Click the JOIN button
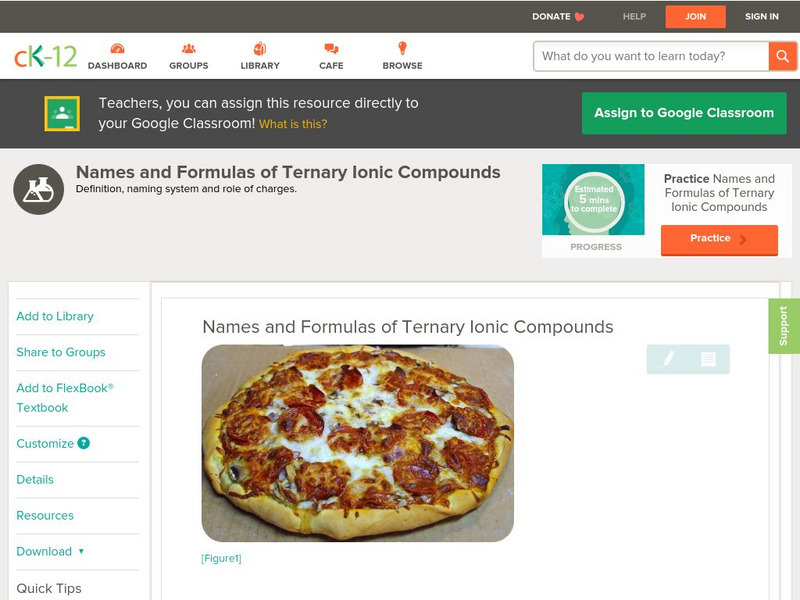 [x=695, y=17]
